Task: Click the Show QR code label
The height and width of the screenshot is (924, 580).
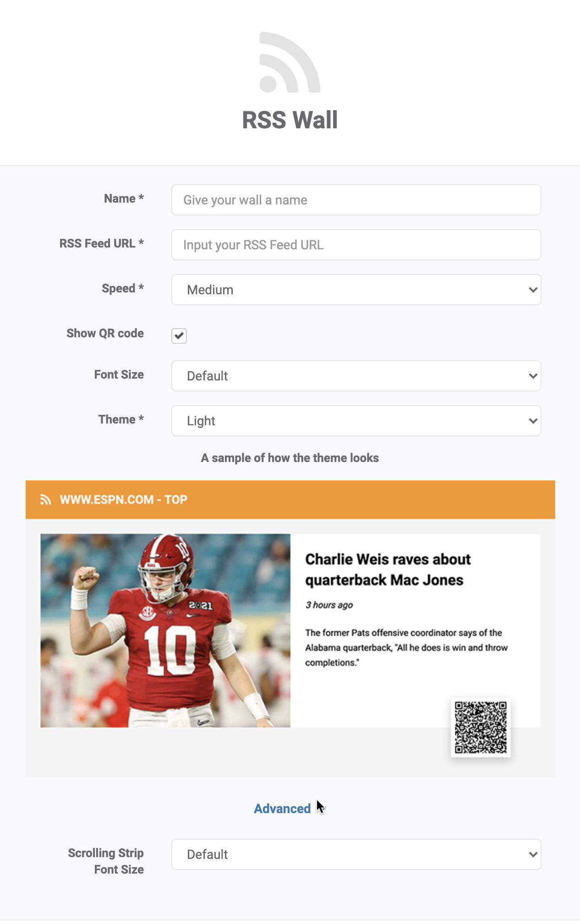Action: coord(105,333)
